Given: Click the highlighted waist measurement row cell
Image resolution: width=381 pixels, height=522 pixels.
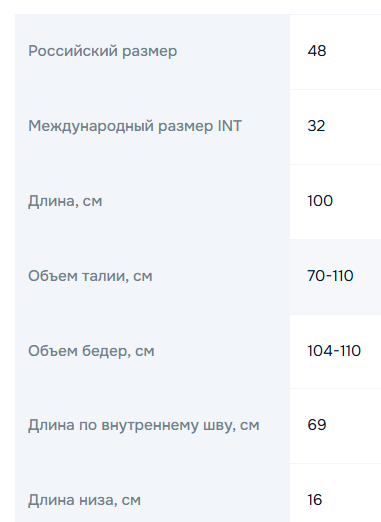Looking at the screenshot, I should click(335, 277).
